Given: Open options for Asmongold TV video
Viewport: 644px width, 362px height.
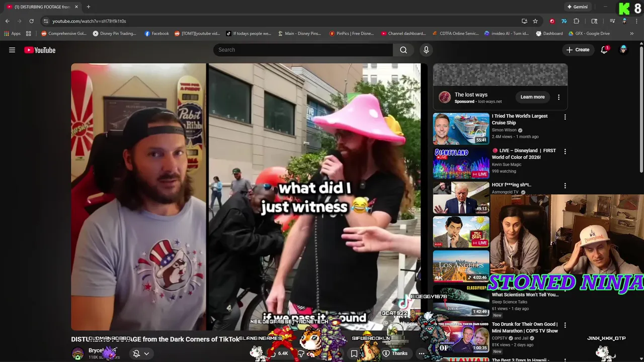Looking at the screenshot, I should [x=565, y=186].
